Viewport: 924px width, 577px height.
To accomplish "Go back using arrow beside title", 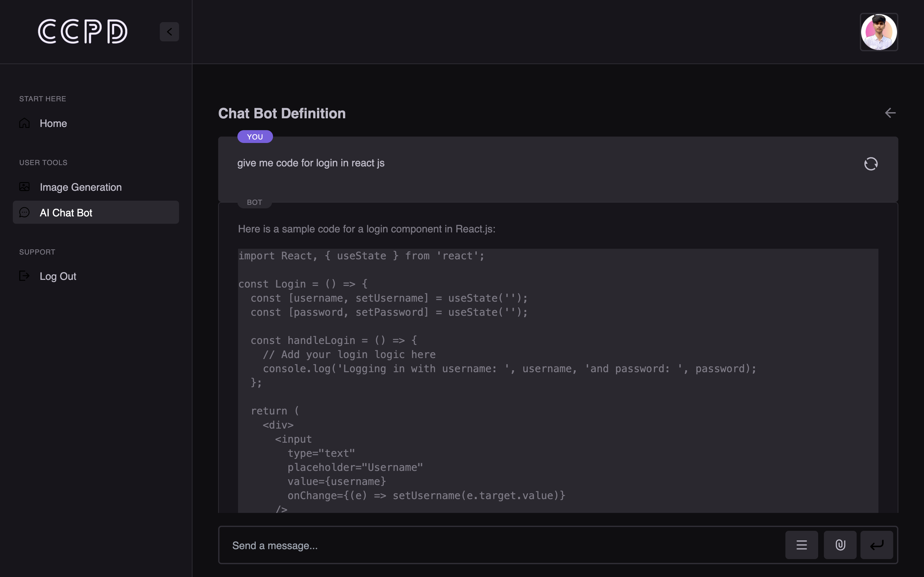I will (x=890, y=113).
